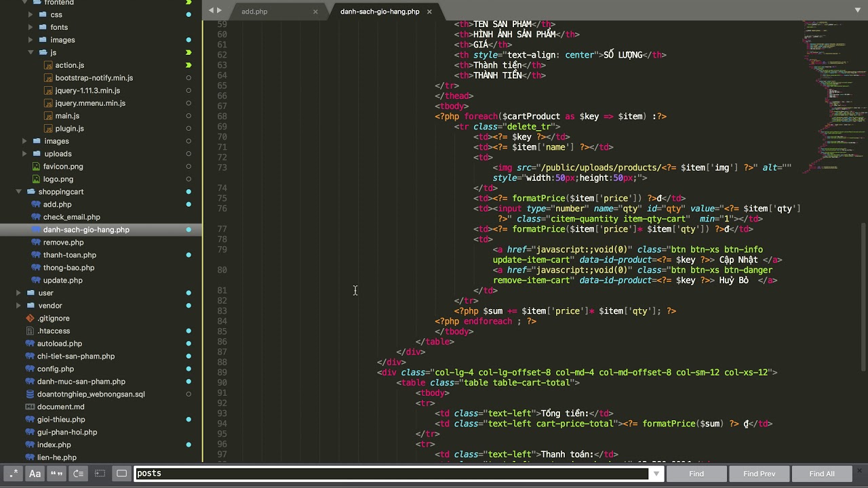868x488 pixels.
Task: Go to previous tab with left arrow
Action: [x=212, y=10]
